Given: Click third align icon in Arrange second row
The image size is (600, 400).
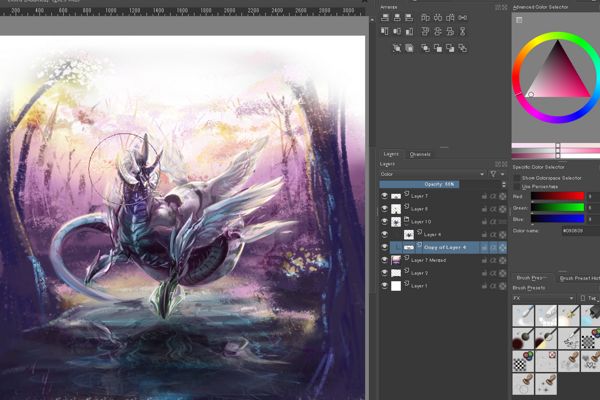Looking at the screenshot, I should click(409, 31).
